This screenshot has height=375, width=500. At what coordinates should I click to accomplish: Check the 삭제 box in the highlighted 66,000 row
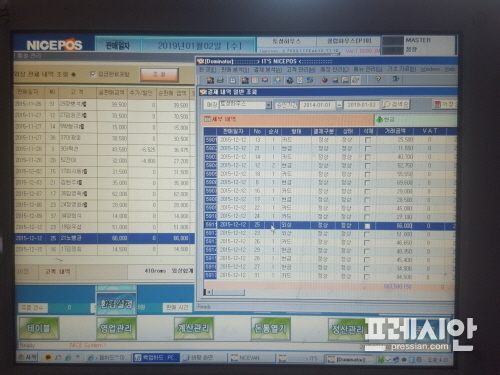coord(367,226)
